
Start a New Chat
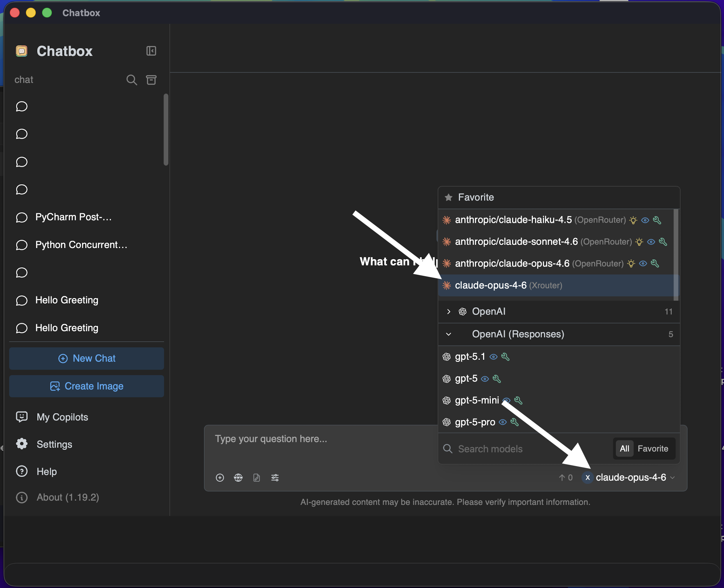87,358
